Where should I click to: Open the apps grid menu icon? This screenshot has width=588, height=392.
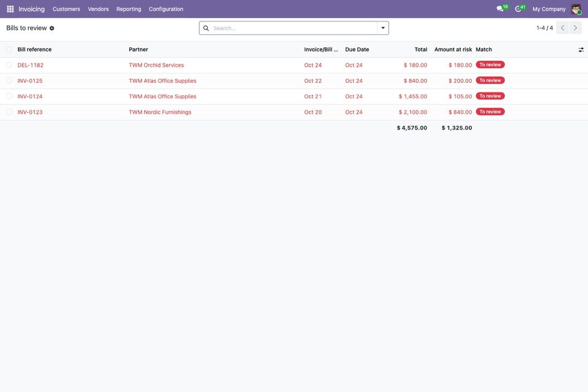pyautogui.click(x=10, y=9)
